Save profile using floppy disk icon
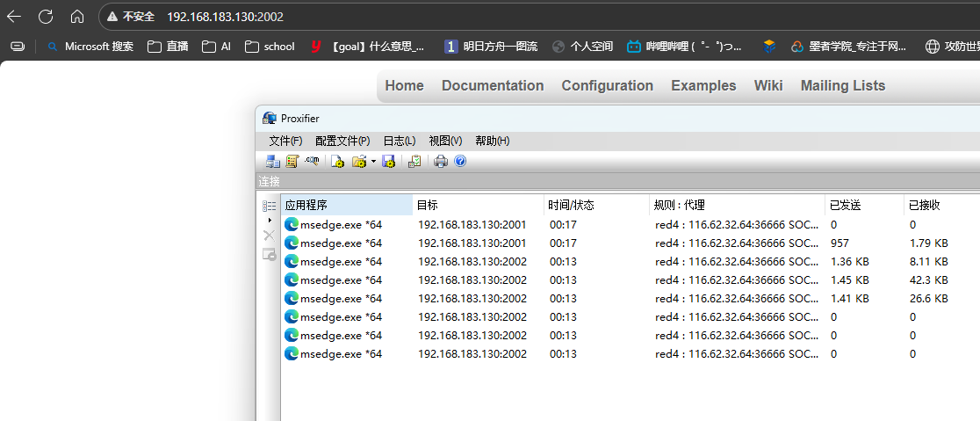Screen dimensions: 980x421 (388, 162)
